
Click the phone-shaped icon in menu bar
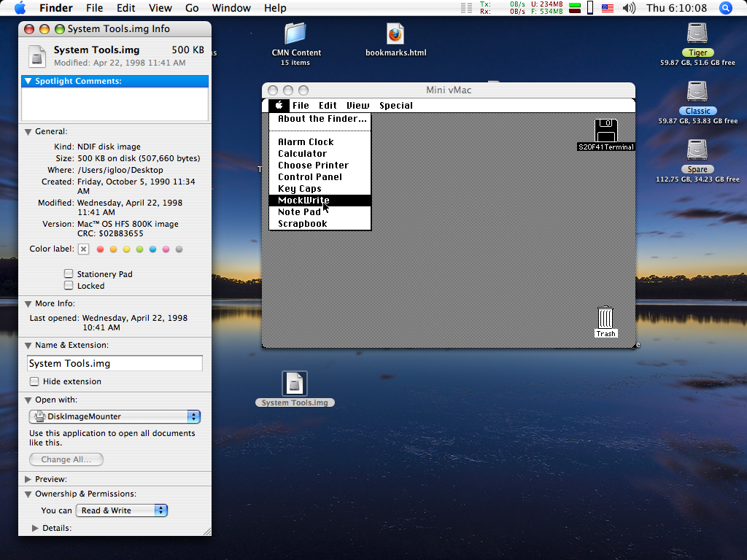(x=589, y=8)
